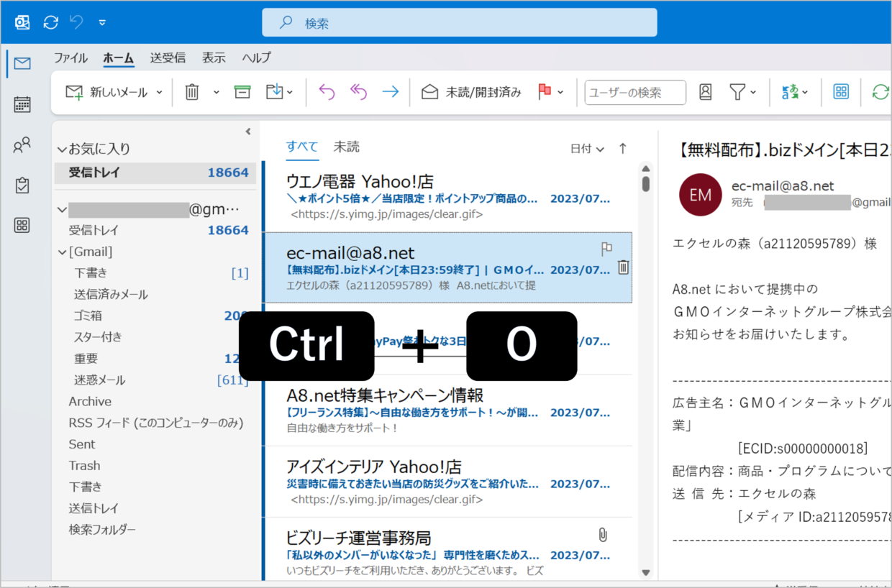The height and width of the screenshot is (588, 892).
Task: Open the Tasks clipboard icon
Action: pos(22,185)
